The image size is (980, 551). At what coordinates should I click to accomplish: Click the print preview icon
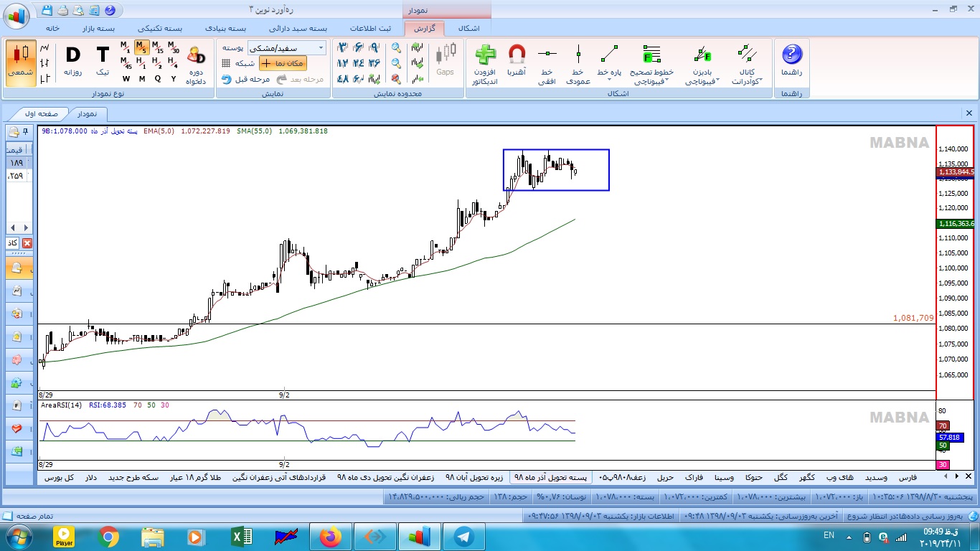pyautogui.click(x=77, y=11)
